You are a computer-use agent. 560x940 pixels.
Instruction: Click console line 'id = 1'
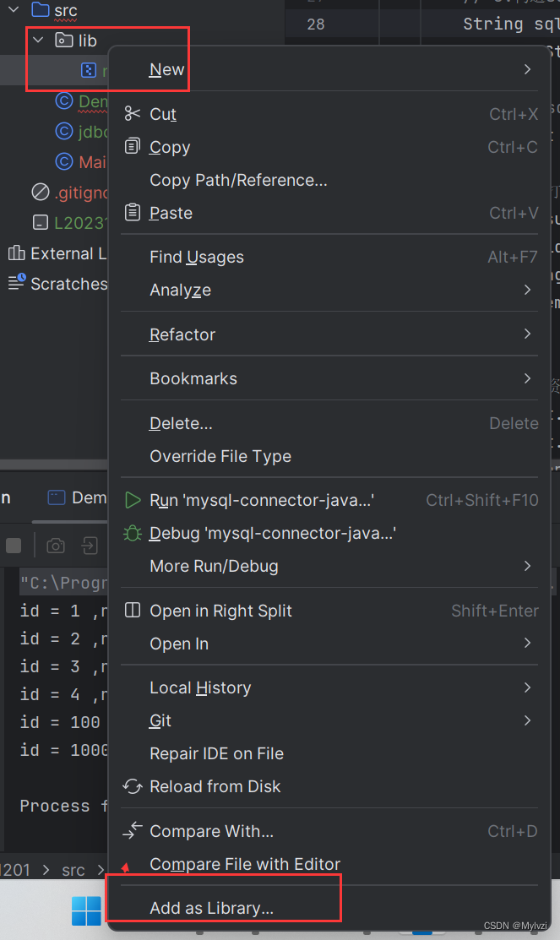click(63, 611)
